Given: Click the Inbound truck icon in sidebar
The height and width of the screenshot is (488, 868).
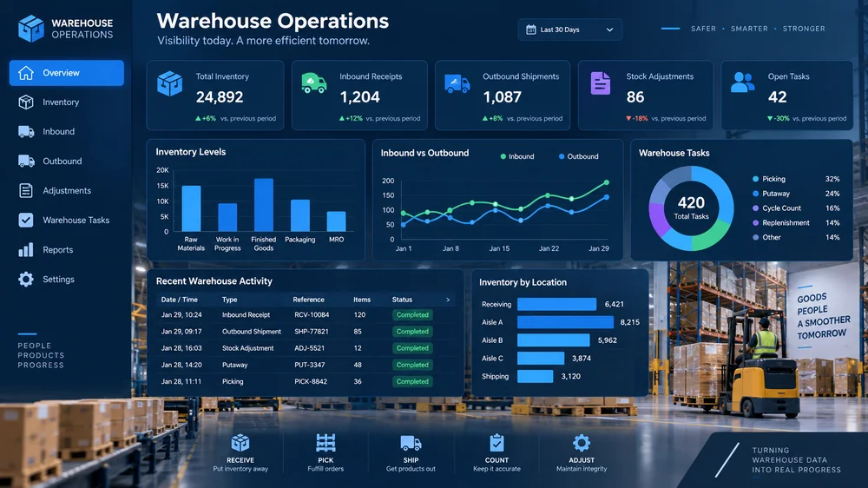Looking at the screenshot, I should coord(26,131).
